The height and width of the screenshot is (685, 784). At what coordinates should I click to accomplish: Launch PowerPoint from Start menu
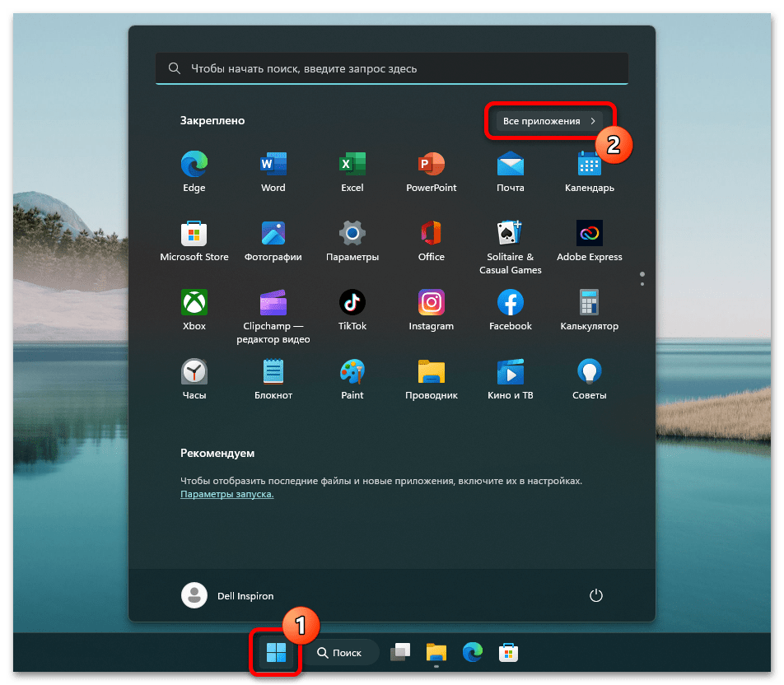(431, 165)
